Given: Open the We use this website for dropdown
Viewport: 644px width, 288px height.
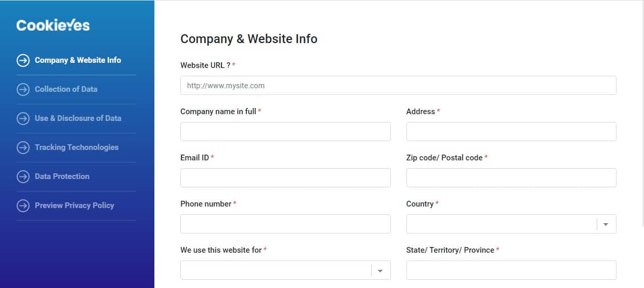Looking at the screenshot, I should [285, 270].
